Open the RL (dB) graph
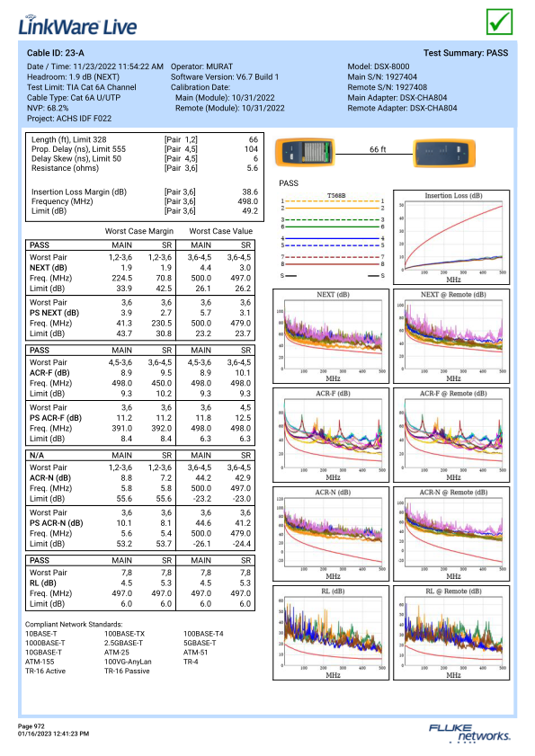Image resolution: width=535 pixels, height=756 pixels. pos(331,633)
